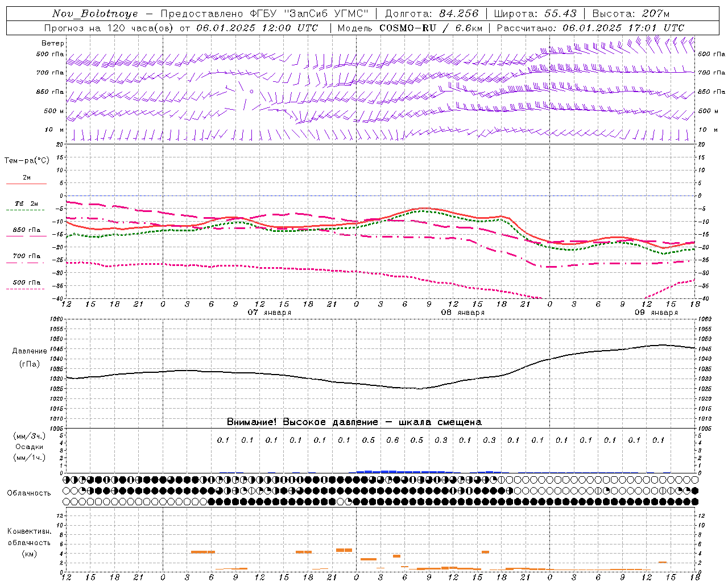Click the 1060 value on left pressure axis
Screen dimensions: 728x582
pyautogui.click(x=57, y=319)
